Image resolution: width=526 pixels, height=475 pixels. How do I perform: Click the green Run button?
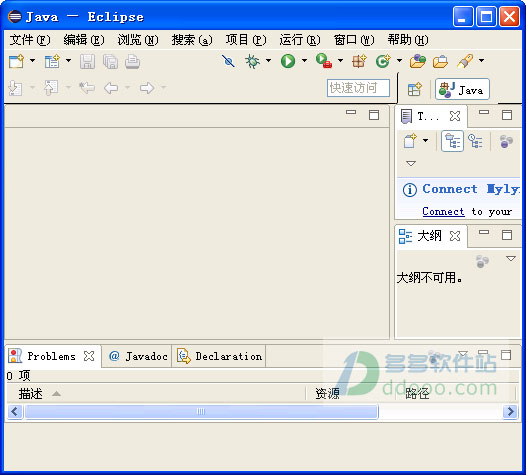(288, 61)
